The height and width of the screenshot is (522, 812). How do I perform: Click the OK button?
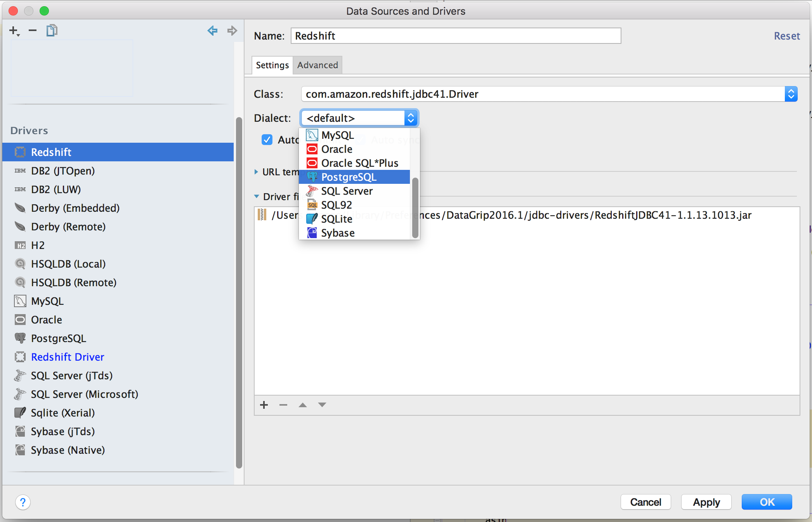767,502
